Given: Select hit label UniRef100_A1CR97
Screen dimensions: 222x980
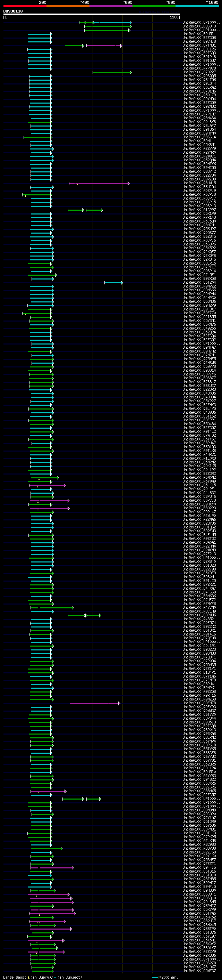Looking at the screenshot, I should tap(199, 210).
